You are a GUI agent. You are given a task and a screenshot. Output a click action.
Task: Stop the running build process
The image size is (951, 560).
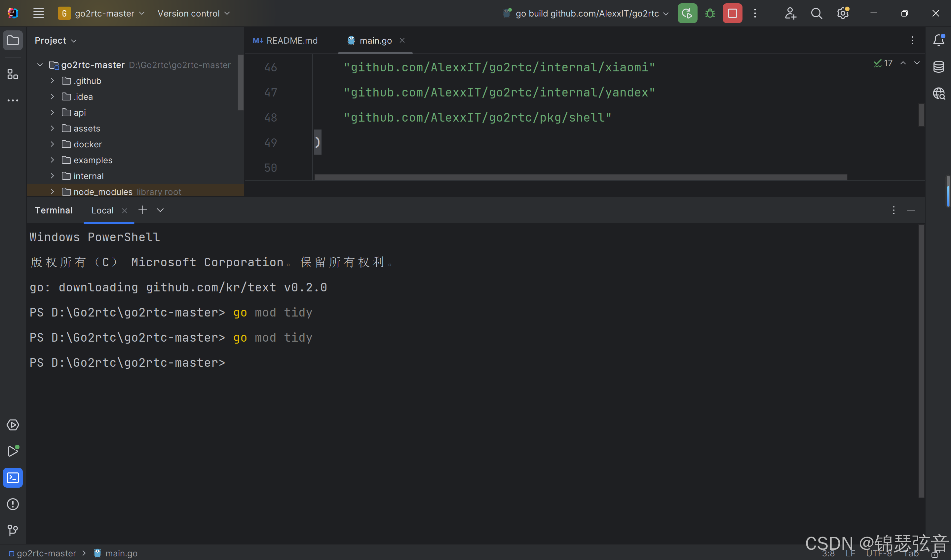click(x=732, y=14)
